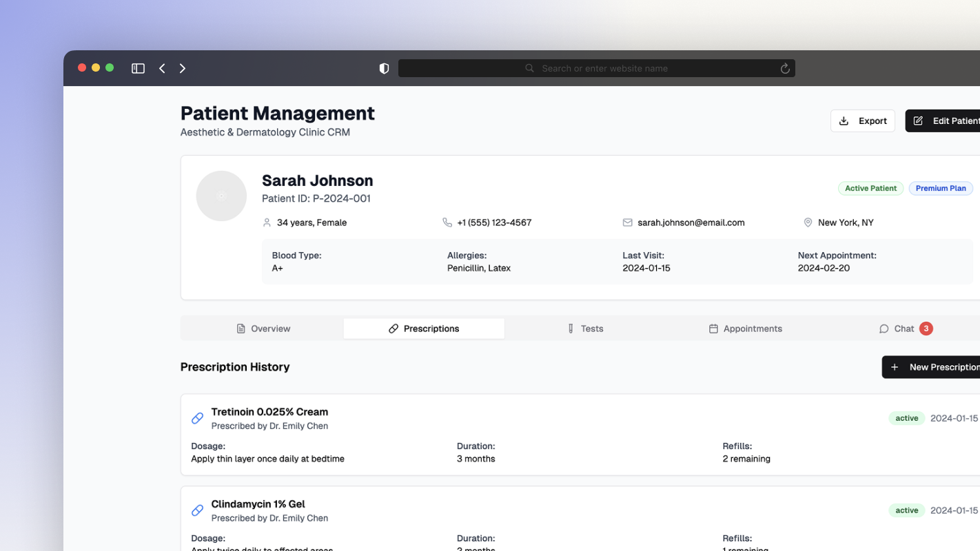The width and height of the screenshot is (980, 551).
Task: Click Sarah Johnson's profile avatar
Action: [221, 196]
